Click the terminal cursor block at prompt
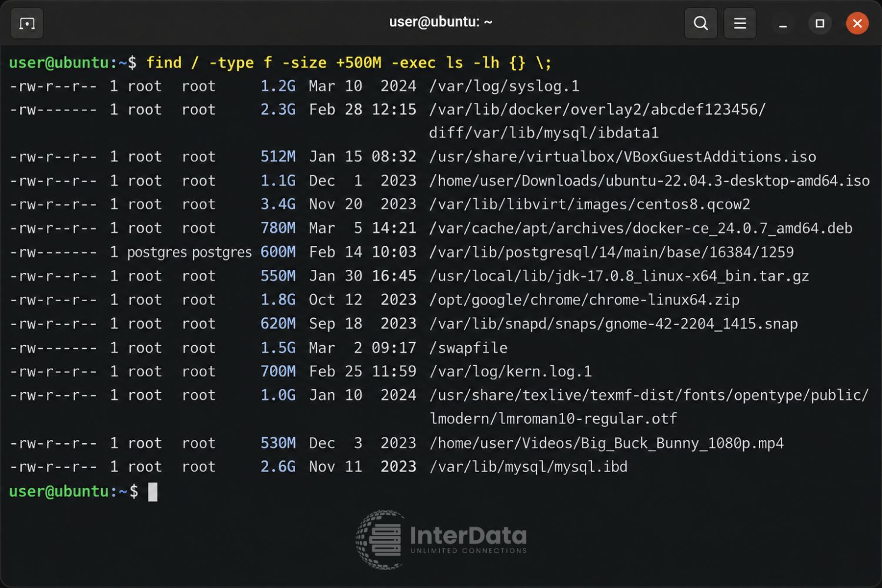Viewport: 882px width, 588px height. (153, 492)
